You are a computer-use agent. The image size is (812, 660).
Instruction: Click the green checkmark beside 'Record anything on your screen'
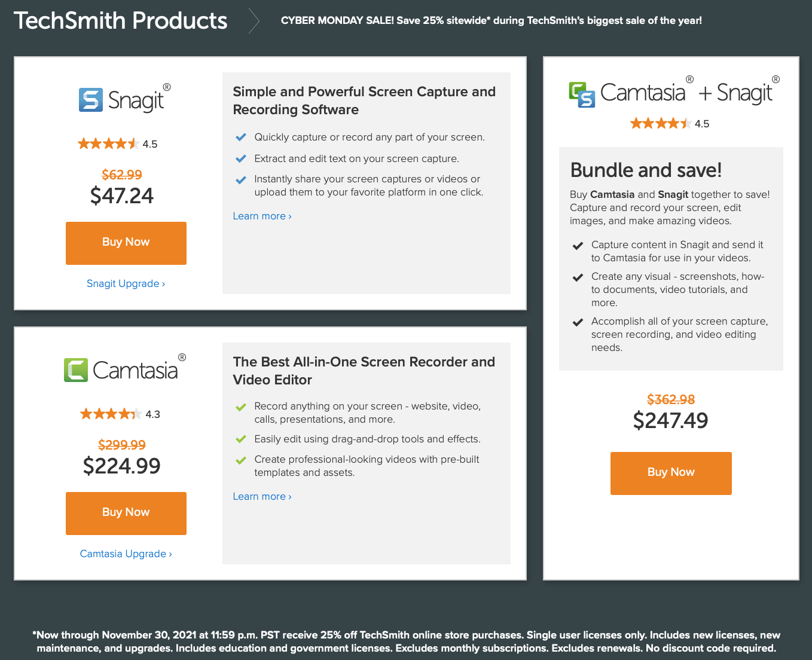[241, 407]
